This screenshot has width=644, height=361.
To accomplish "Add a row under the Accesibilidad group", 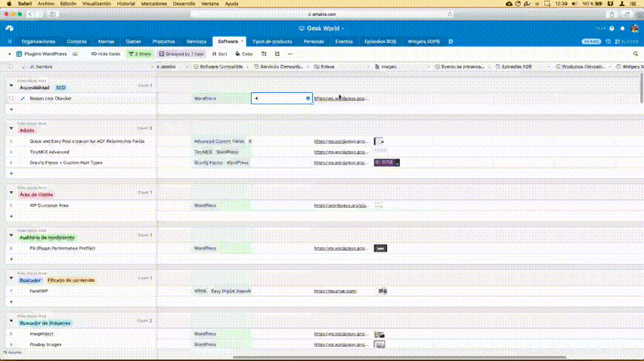I will (11, 109).
